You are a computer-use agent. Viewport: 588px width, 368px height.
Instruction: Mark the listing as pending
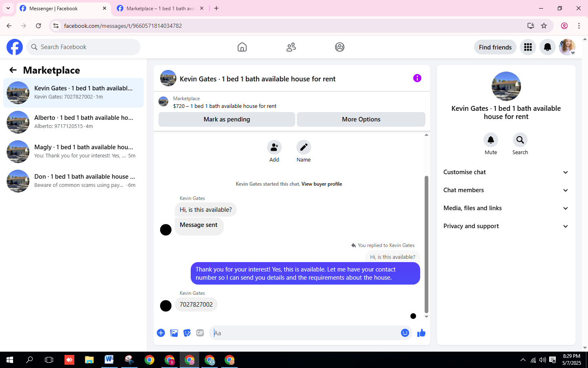227,119
